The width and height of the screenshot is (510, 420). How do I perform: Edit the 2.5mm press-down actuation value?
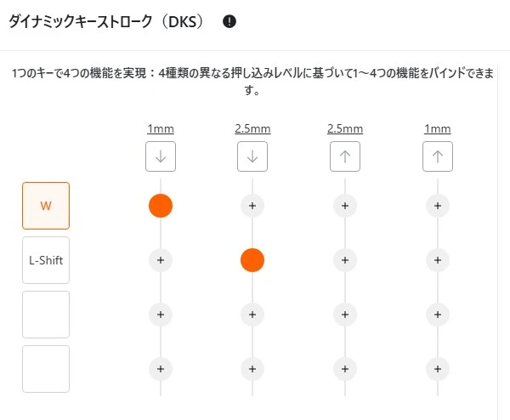(252, 129)
